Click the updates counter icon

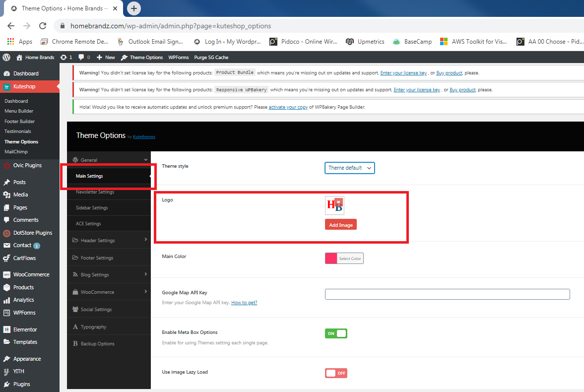pos(66,58)
